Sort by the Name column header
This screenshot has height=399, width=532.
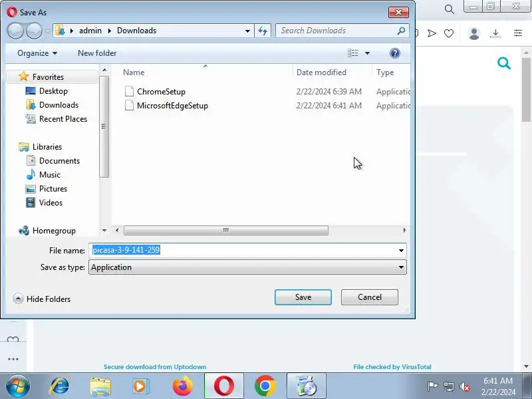pos(134,72)
